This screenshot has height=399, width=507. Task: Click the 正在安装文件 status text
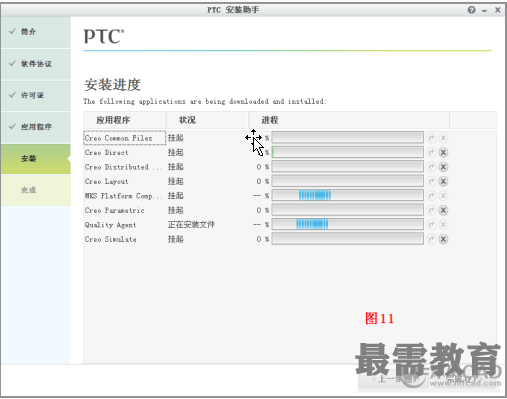191,225
